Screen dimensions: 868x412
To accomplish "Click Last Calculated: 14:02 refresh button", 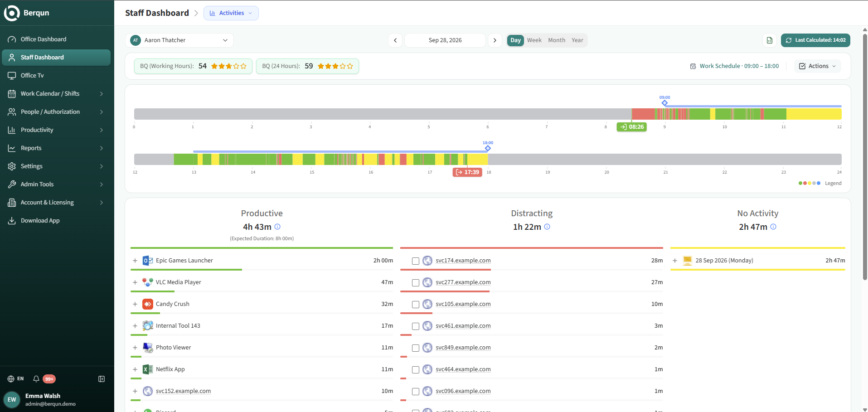I will point(815,40).
